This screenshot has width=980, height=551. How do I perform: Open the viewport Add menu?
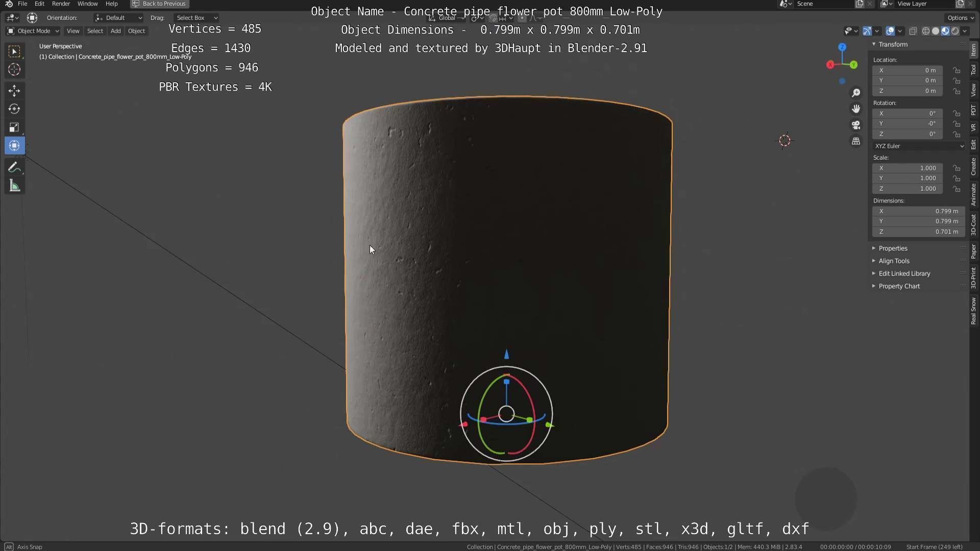coord(116,31)
